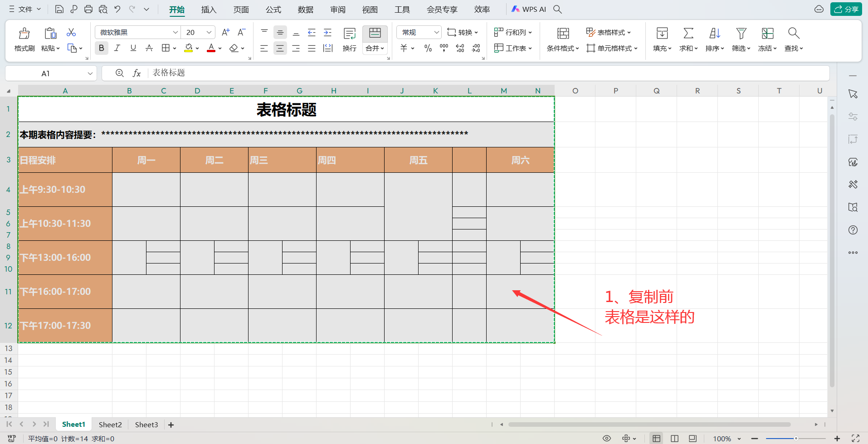Toggle Underline formatting button
The image size is (868, 444).
(x=133, y=48)
